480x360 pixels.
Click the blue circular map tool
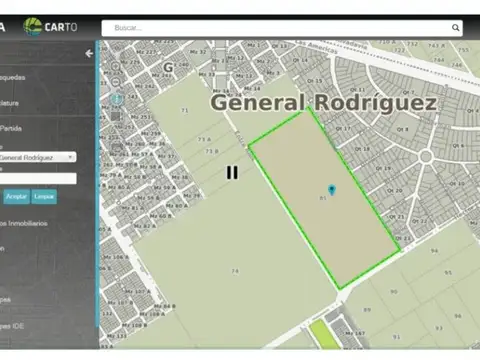click(x=117, y=99)
